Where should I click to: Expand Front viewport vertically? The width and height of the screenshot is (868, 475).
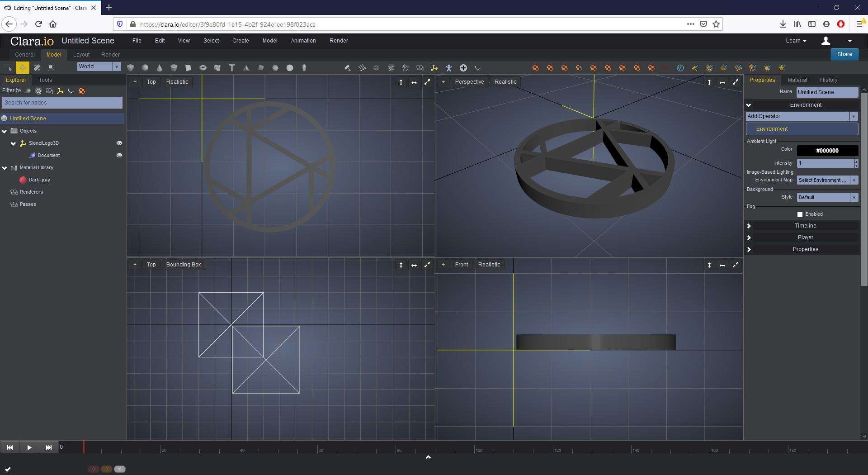coord(709,265)
